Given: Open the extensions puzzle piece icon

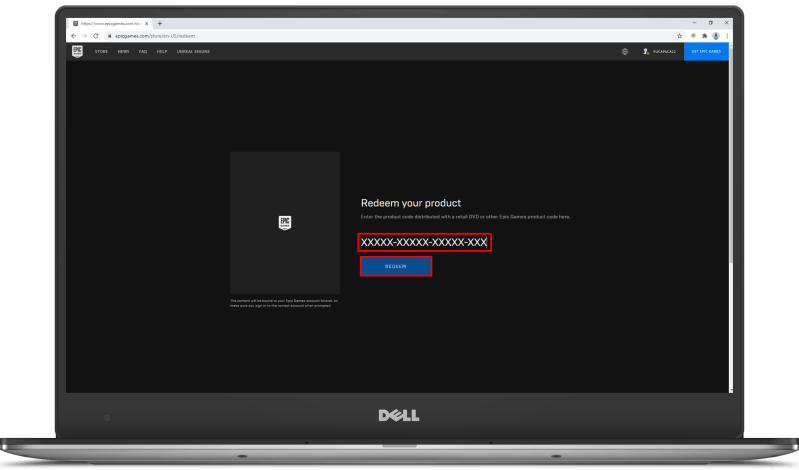Looking at the screenshot, I should tap(704, 36).
